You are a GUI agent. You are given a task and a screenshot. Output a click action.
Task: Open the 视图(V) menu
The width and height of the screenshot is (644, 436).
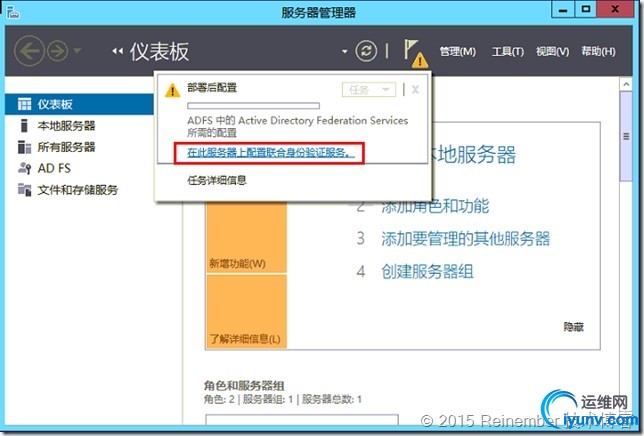(x=552, y=51)
